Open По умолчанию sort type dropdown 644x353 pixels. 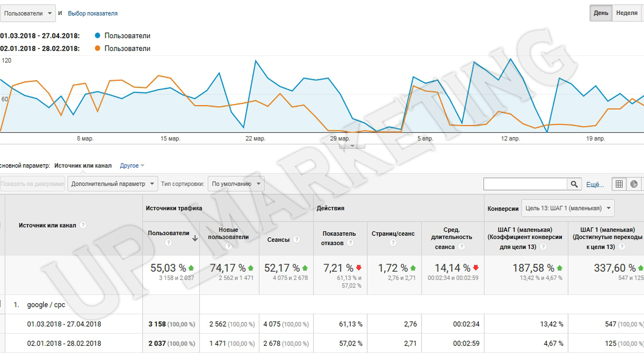(236, 184)
